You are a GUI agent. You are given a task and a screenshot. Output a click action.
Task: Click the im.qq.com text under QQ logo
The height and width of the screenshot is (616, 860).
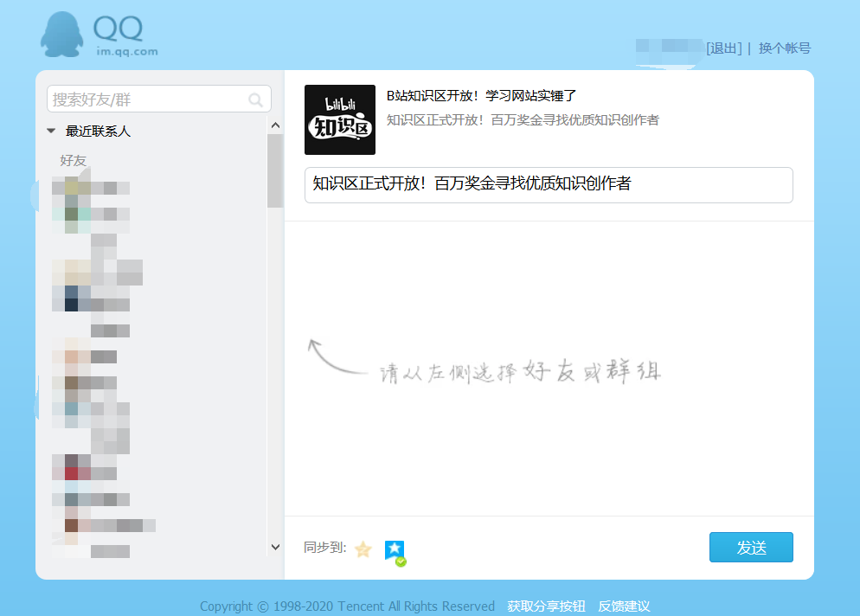(127, 51)
